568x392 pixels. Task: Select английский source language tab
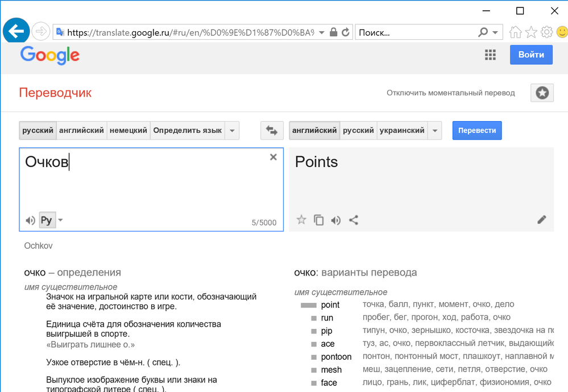pyautogui.click(x=82, y=131)
